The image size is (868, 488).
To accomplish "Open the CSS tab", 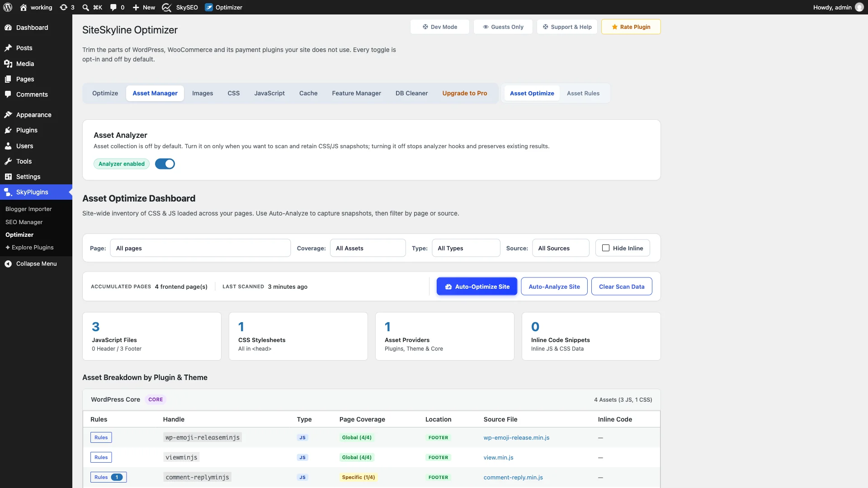I will click(234, 94).
